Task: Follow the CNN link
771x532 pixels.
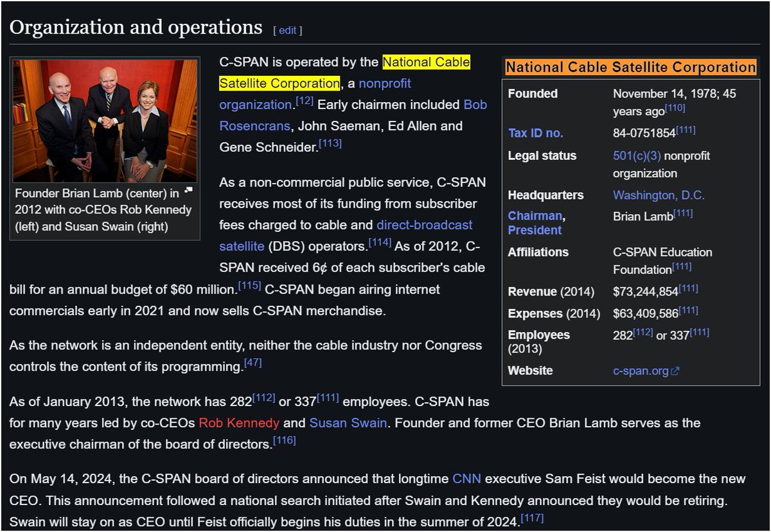Action: point(466,479)
